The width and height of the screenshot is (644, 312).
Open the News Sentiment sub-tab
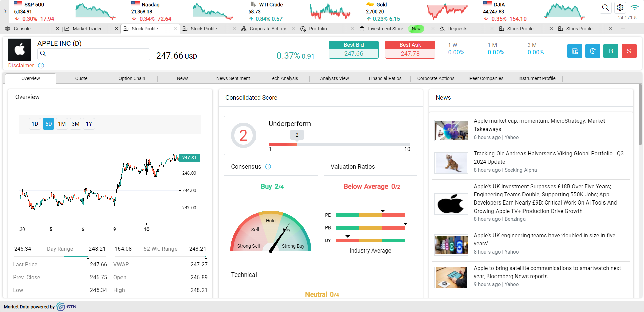[233, 78]
